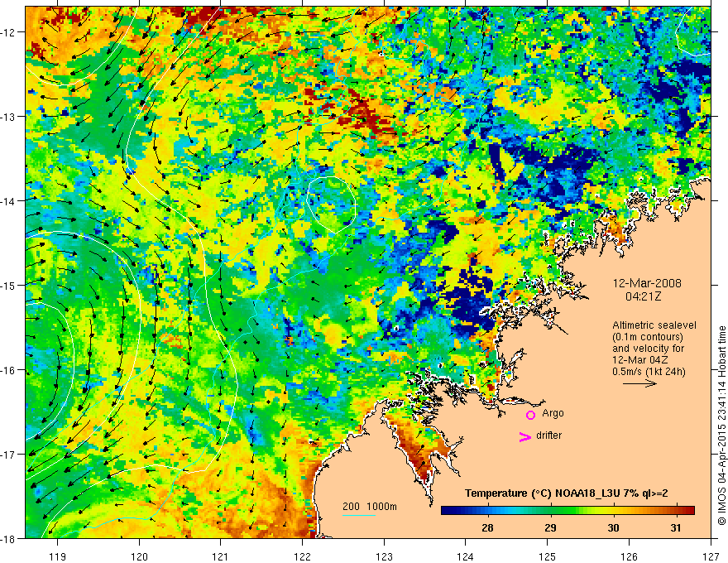Click the '-17' latitude axis label
The width and height of the screenshot is (728, 563).
9,455
